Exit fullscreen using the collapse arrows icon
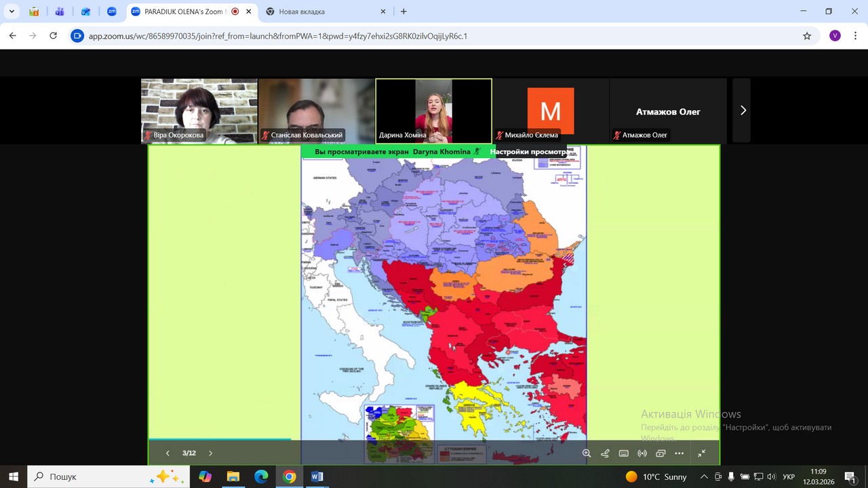 point(702,453)
